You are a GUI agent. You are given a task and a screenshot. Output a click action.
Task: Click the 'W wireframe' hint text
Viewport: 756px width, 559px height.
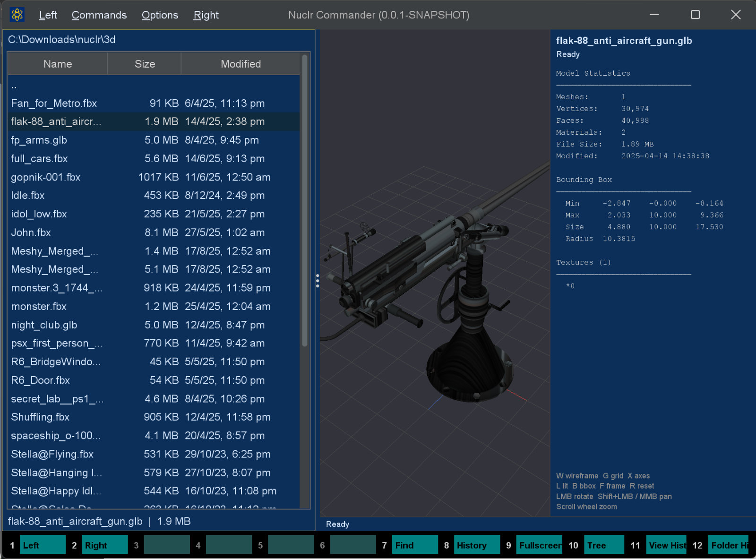pyautogui.click(x=577, y=476)
